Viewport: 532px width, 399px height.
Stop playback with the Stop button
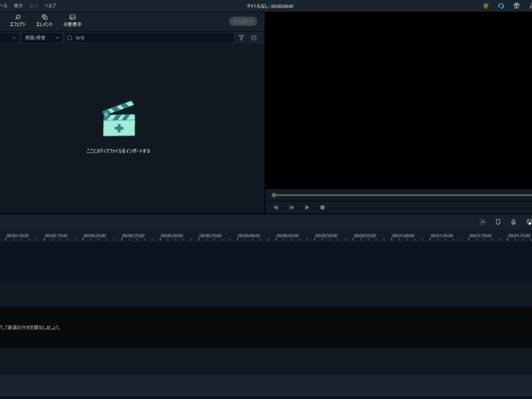point(323,207)
